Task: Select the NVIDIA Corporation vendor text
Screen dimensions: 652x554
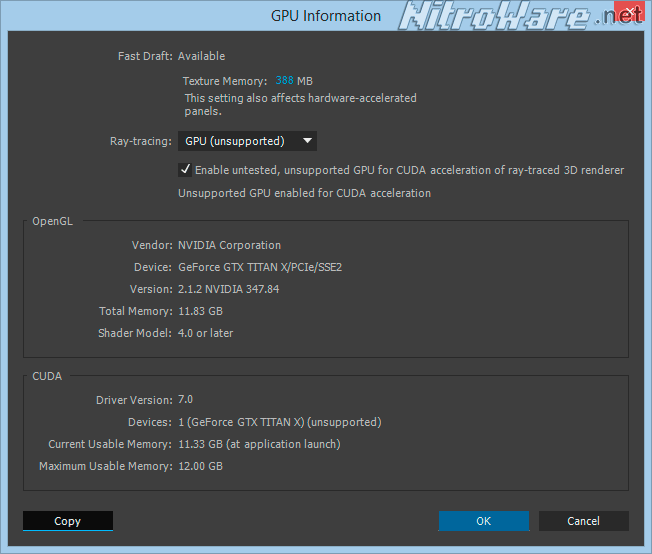Action: (230, 245)
